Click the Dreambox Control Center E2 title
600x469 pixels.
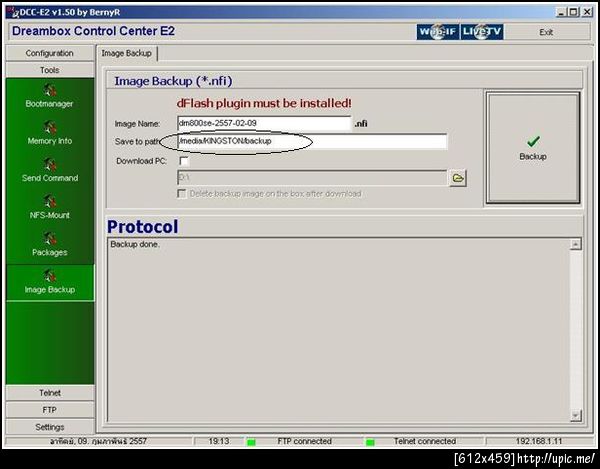coord(93,31)
